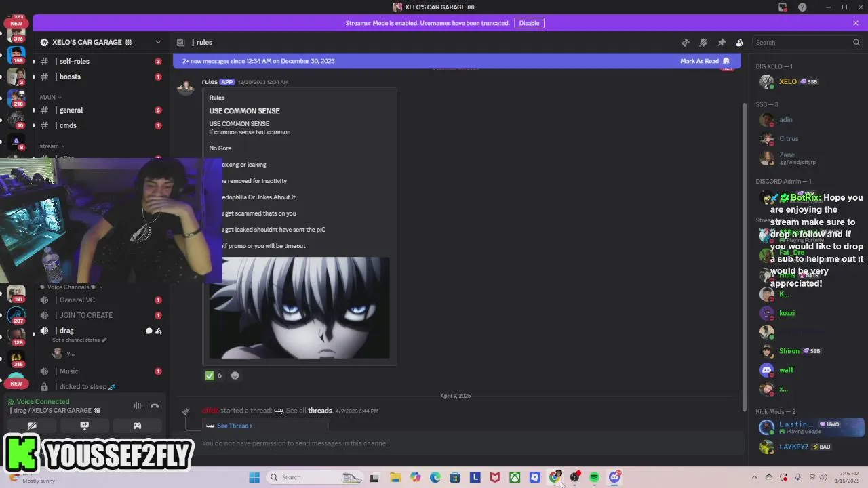Open the Threads icon in channel header
Screen dimensions: 868x488
pyautogui.click(x=685, y=42)
